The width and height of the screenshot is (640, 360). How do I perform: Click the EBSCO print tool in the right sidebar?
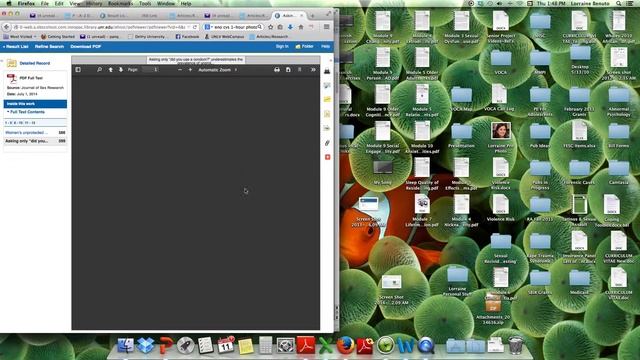point(327,71)
